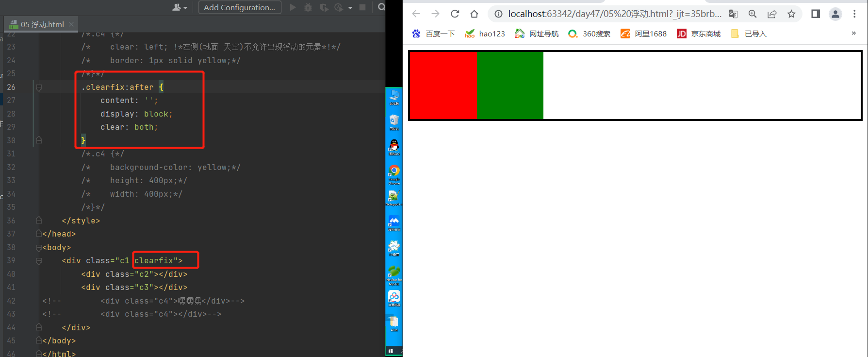Click the localhost URL address bar

(615, 14)
